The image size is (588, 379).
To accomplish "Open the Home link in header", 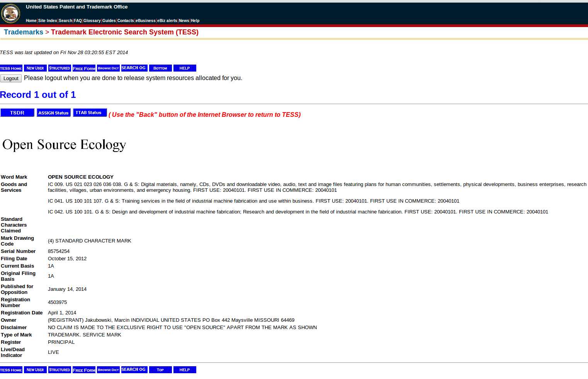I will pos(31,21).
